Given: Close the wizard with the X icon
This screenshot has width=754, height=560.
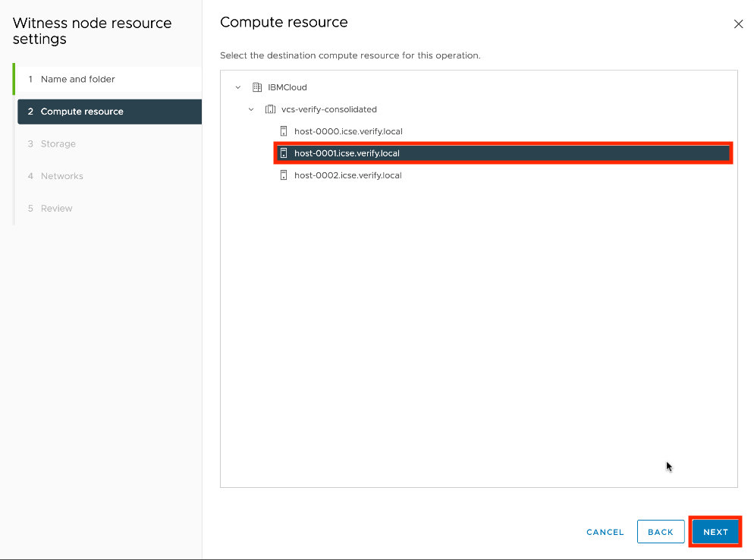Looking at the screenshot, I should [738, 24].
